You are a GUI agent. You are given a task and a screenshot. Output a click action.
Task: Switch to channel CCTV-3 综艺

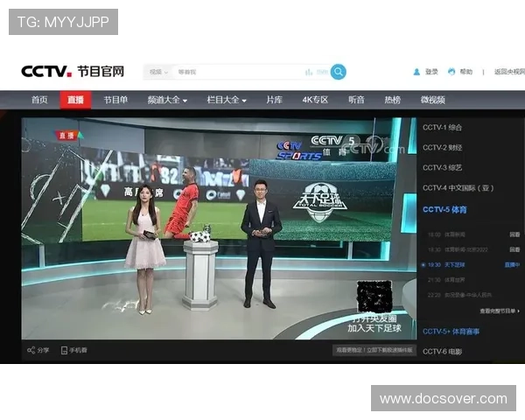(442, 168)
